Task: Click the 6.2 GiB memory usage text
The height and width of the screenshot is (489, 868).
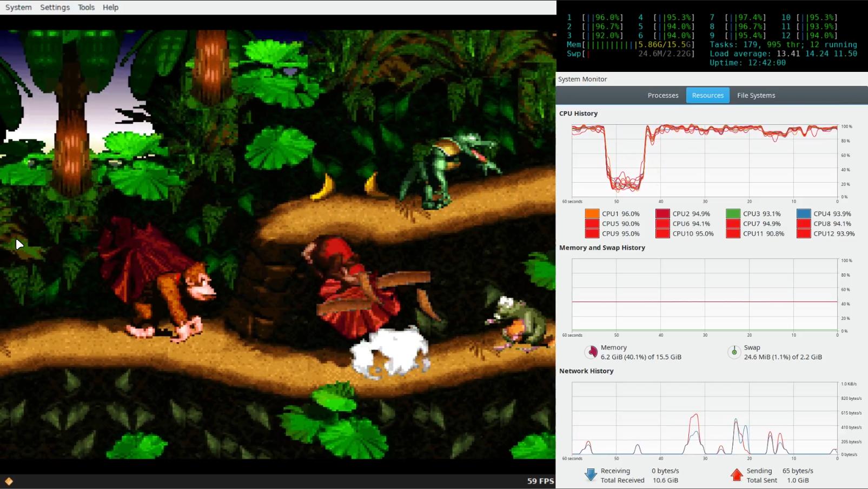Action: coord(641,357)
